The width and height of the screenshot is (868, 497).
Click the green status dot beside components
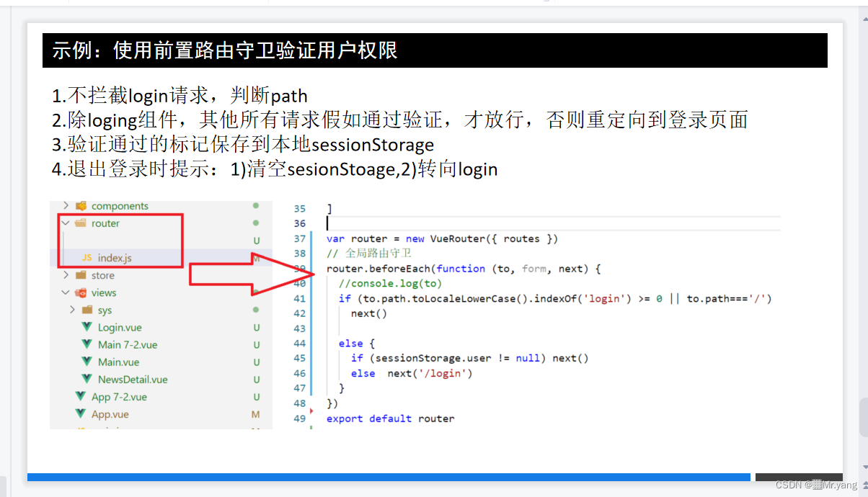click(x=256, y=206)
